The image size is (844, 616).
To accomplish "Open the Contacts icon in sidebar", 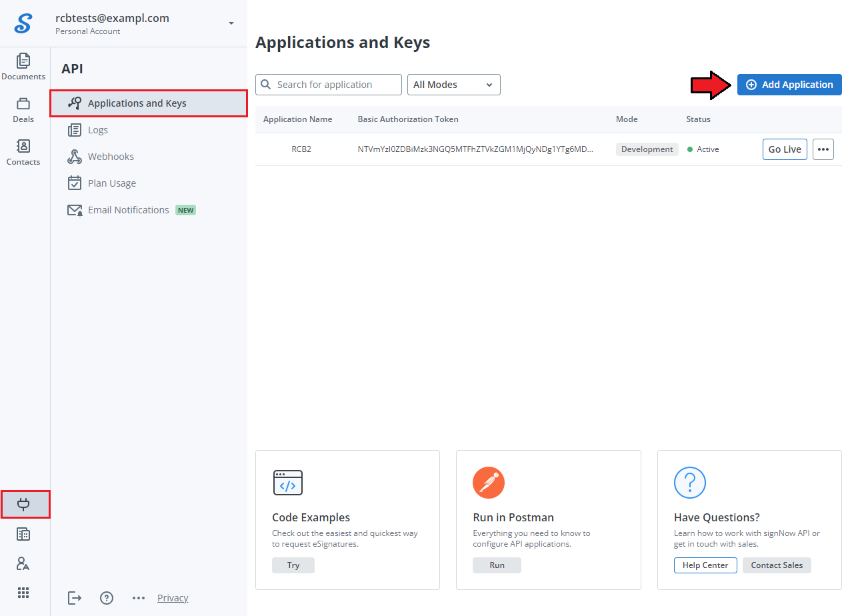I will point(23,146).
